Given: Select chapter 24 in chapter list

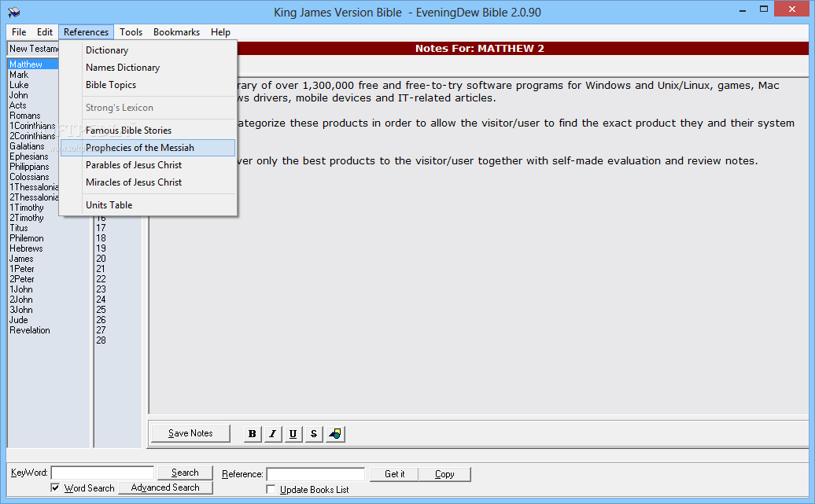Looking at the screenshot, I should click(x=101, y=300).
